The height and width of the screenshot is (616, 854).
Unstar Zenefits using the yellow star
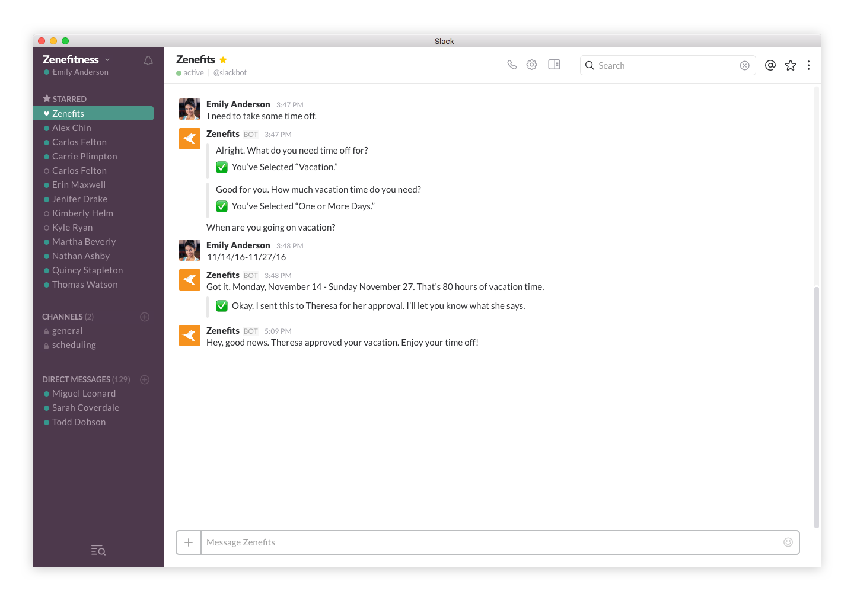coord(223,60)
